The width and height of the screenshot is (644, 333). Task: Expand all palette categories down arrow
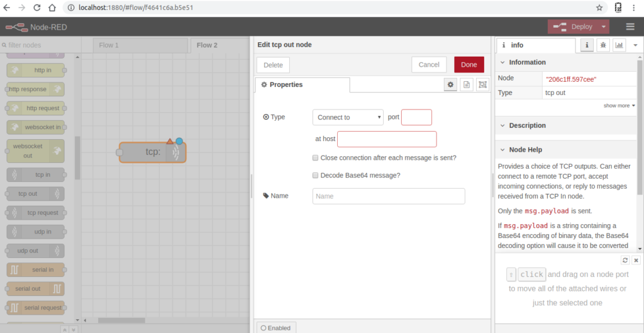[x=74, y=329]
